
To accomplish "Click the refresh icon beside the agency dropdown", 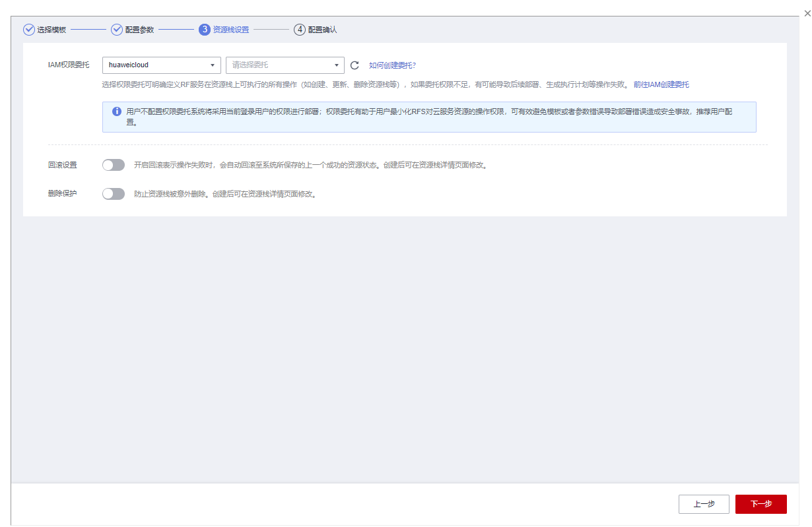I will click(355, 65).
